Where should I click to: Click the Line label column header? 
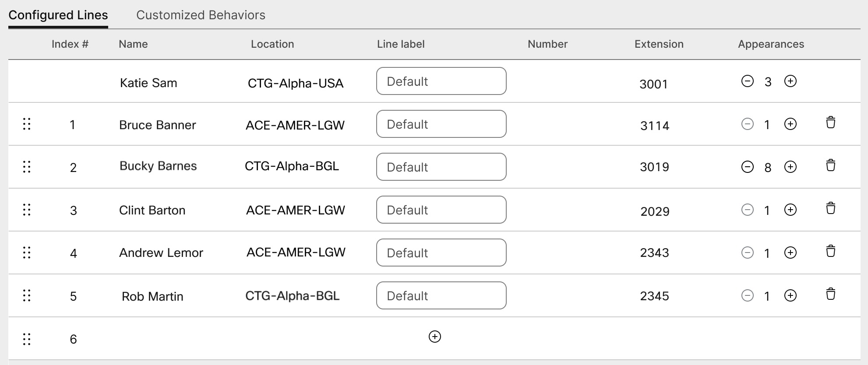[401, 44]
